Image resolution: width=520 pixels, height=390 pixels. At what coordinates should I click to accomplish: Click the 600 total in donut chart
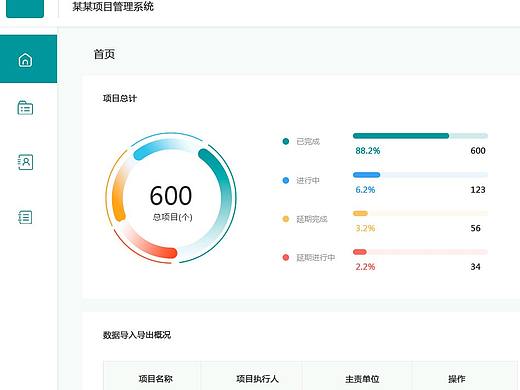[171, 195]
